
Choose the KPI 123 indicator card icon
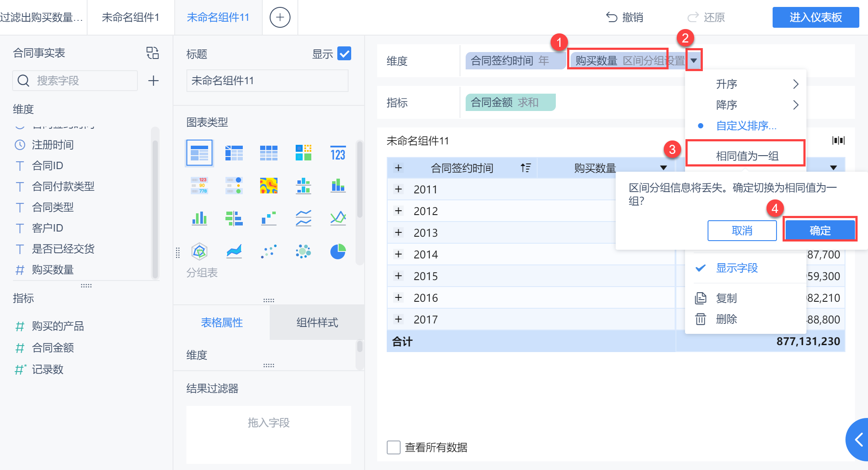[x=338, y=153]
